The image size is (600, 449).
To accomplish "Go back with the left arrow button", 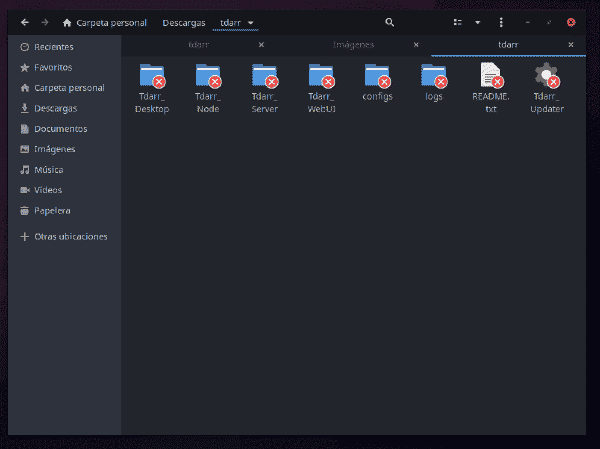I will [25, 23].
